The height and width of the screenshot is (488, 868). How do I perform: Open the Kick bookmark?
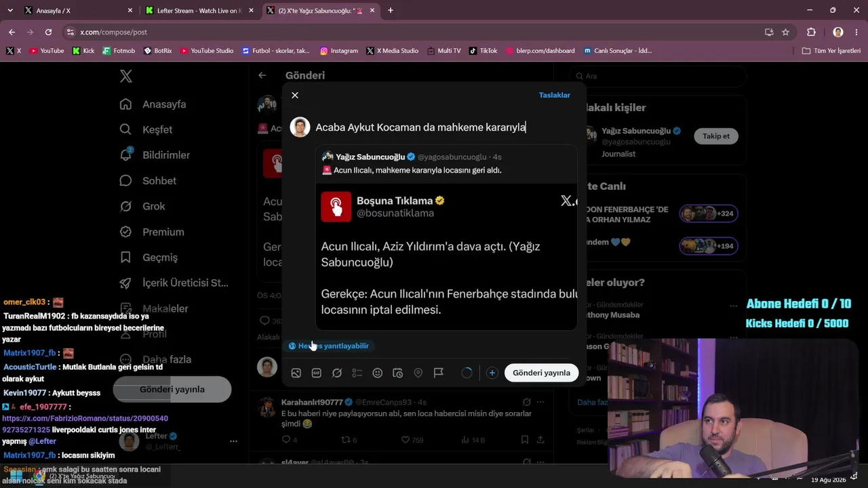click(x=83, y=51)
